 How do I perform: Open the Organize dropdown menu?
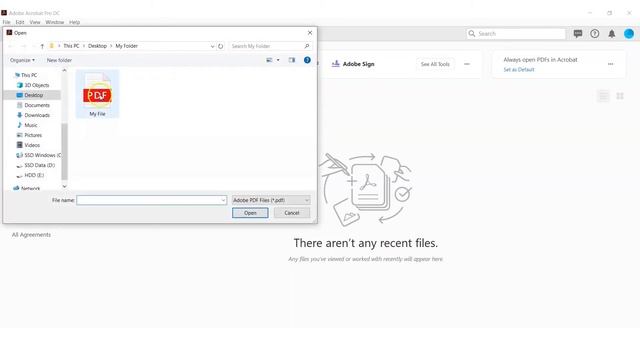click(22, 60)
